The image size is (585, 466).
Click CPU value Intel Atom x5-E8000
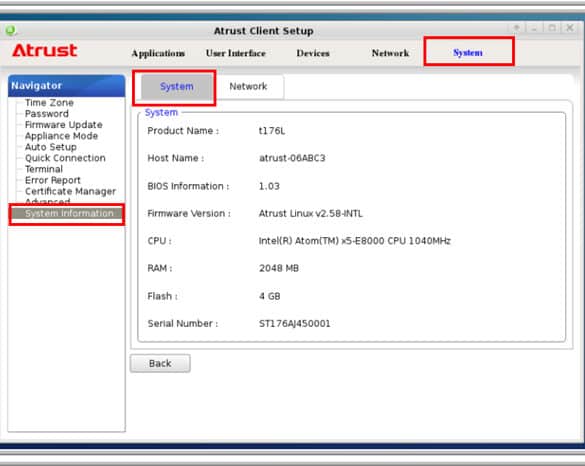pyautogui.click(x=354, y=241)
